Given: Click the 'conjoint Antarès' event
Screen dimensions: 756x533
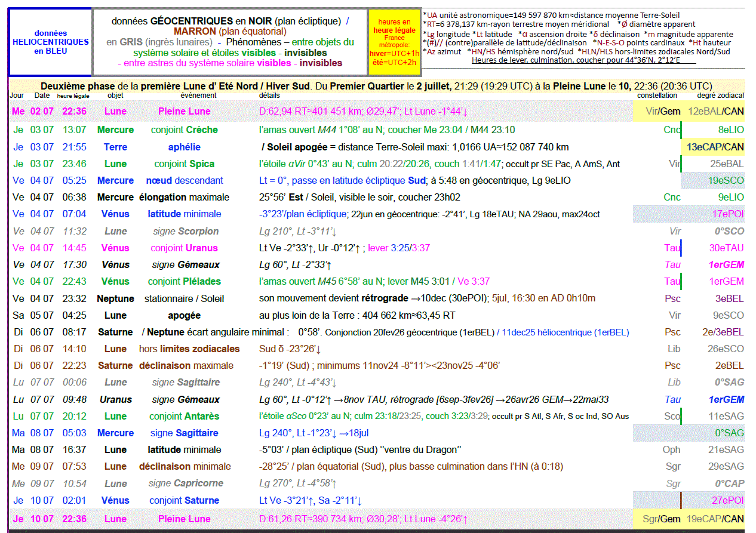Looking at the screenshot, I should [185, 416].
